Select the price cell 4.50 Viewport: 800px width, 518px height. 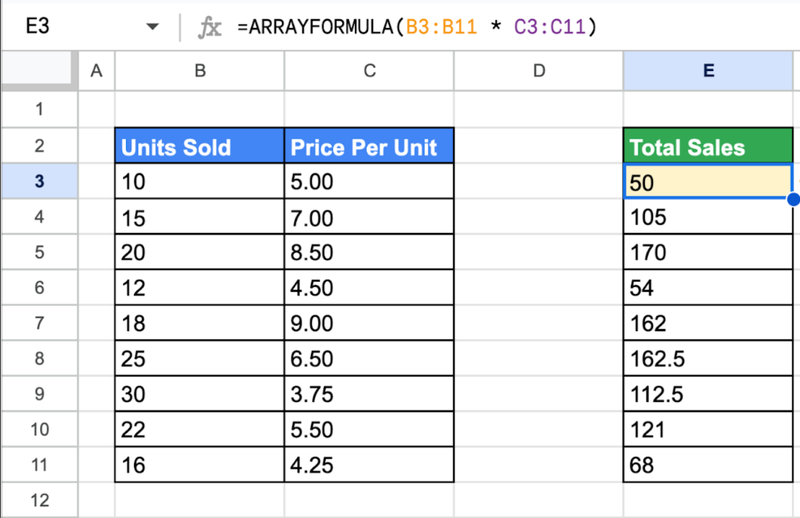pyautogui.click(x=369, y=287)
